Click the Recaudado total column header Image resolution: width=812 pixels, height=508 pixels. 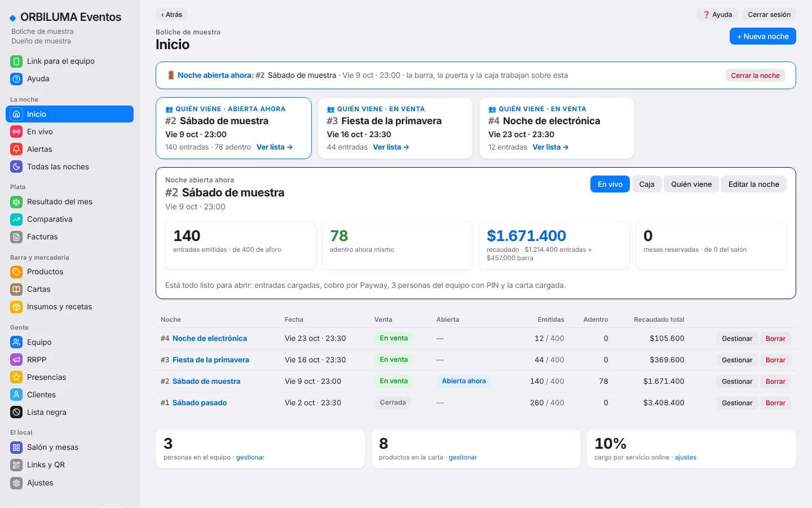pyautogui.click(x=659, y=319)
